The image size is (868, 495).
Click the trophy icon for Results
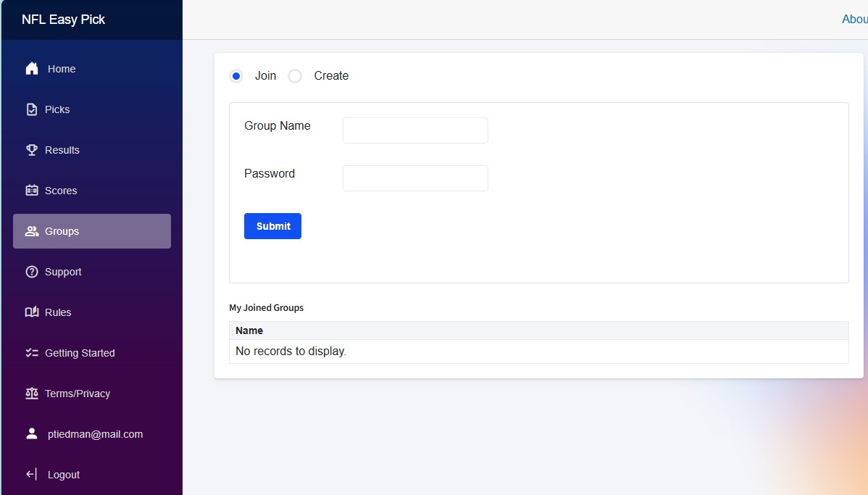(32, 149)
